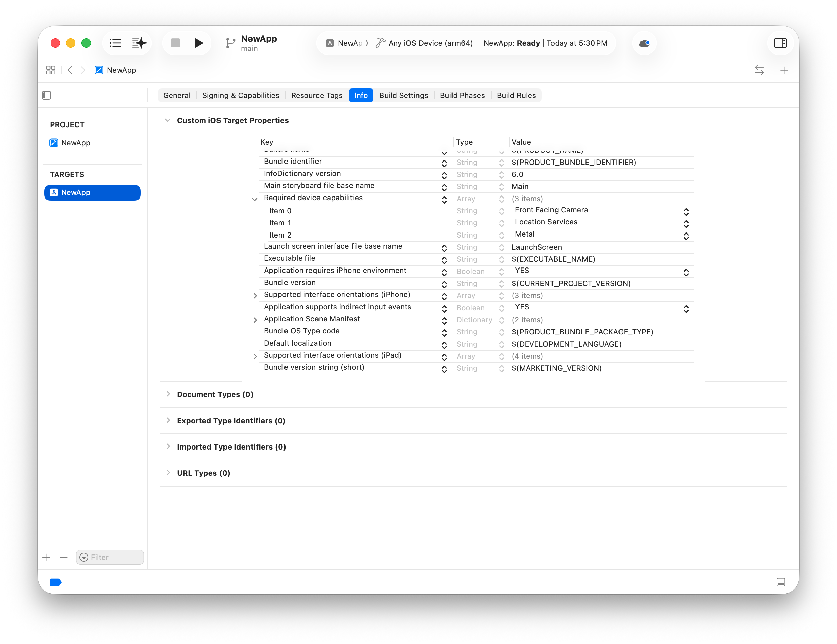Image resolution: width=837 pixels, height=644 pixels.
Task: Expand Exported Type Identifiers section
Action: pos(168,420)
